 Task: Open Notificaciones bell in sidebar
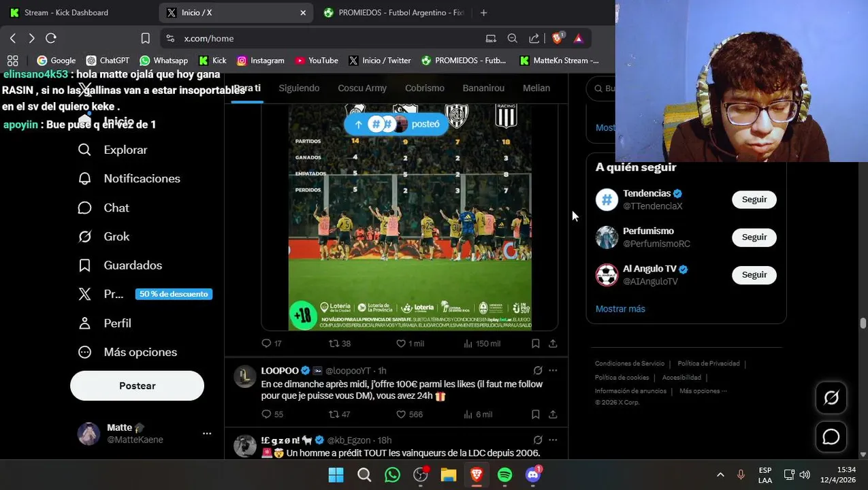(x=129, y=178)
